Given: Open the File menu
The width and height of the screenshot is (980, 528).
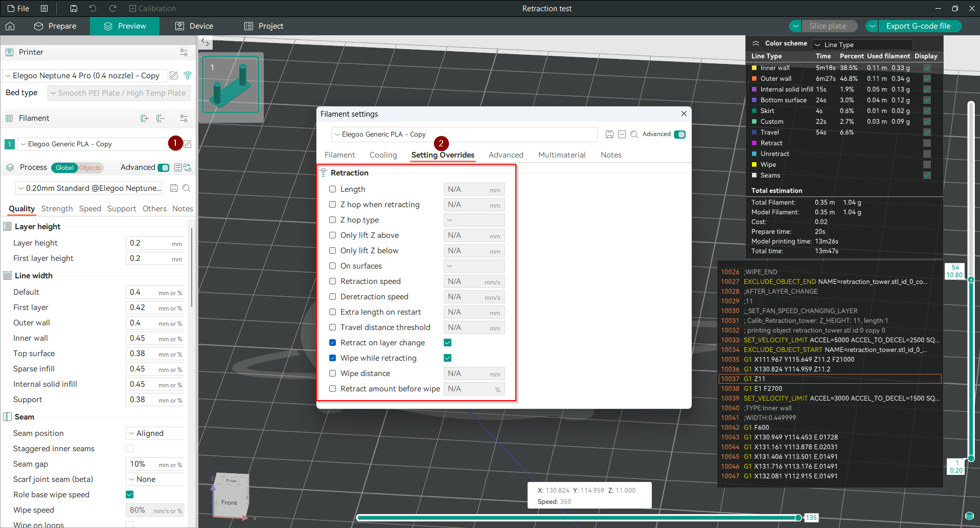Looking at the screenshot, I should point(18,8).
